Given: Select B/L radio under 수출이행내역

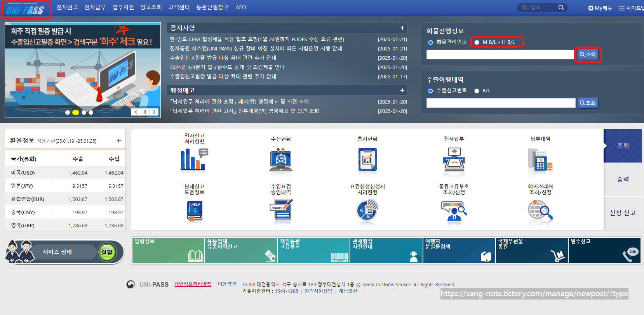Looking at the screenshot, I should pos(477,91).
